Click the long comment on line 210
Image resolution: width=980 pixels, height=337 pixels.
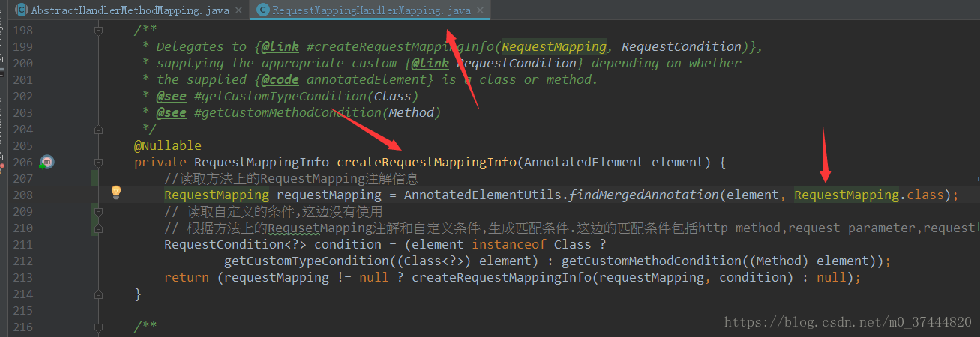pos(571,228)
